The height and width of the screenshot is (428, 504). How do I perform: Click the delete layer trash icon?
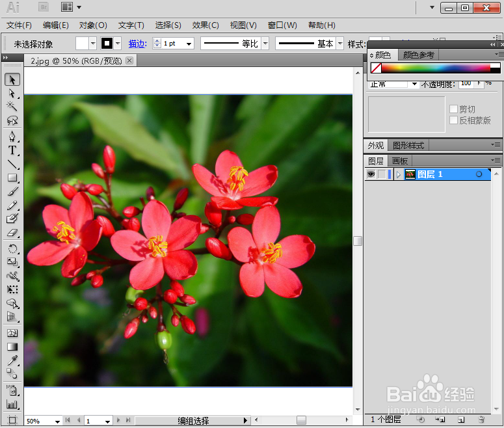pyautogui.click(x=481, y=420)
